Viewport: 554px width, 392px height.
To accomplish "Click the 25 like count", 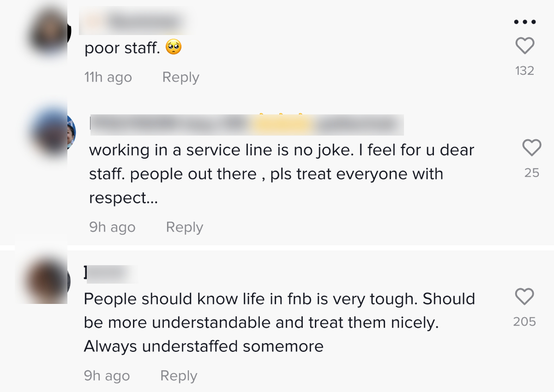I will coord(531,172).
